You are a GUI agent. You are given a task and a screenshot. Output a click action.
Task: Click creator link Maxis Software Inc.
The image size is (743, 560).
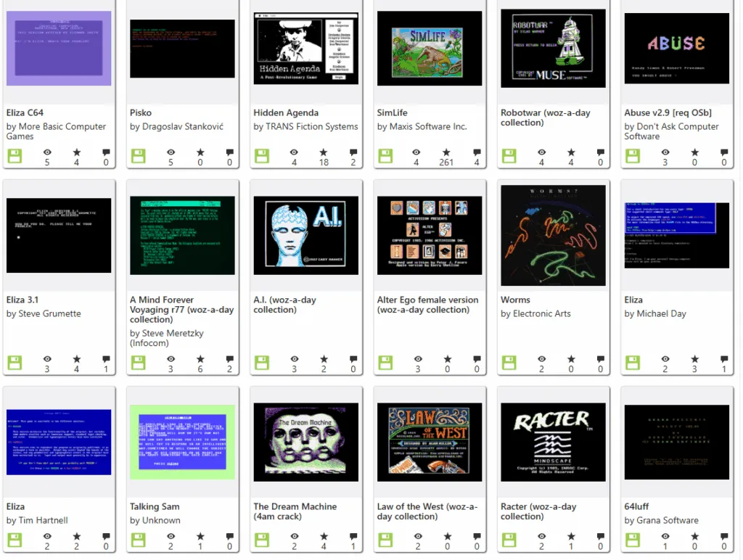428,126
